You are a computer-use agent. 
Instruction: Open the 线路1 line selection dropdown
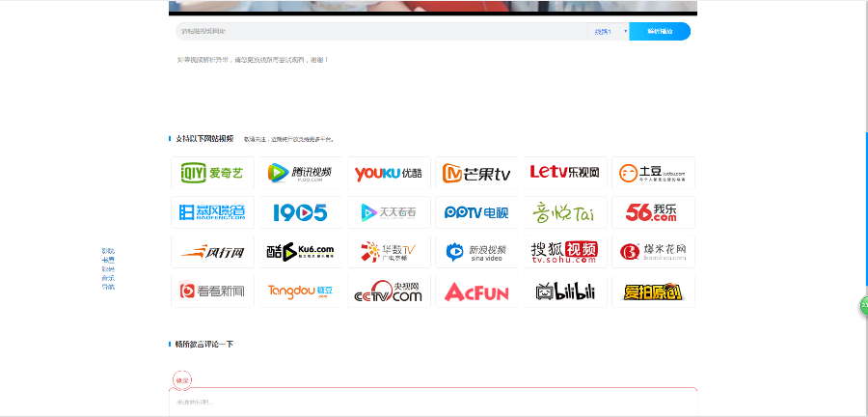608,32
